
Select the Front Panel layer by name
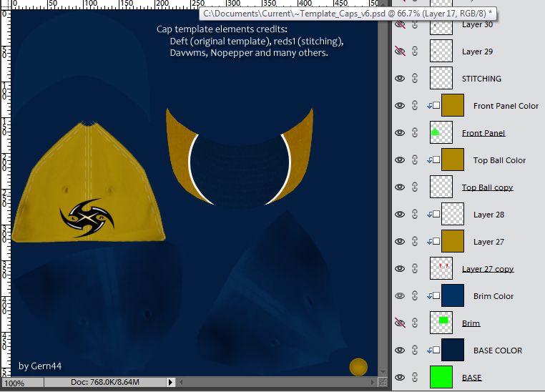coord(483,133)
